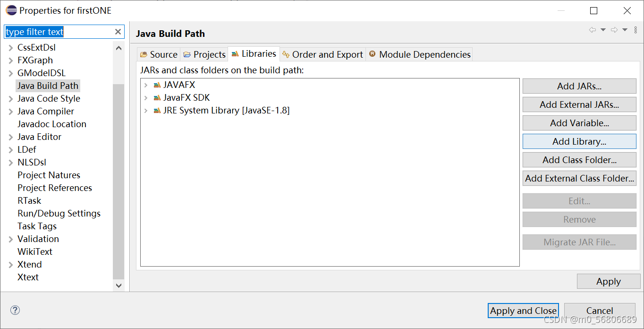Select Java Compiler in the sidebar
This screenshot has height=329, width=644.
pyautogui.click(x=45, y=111)
